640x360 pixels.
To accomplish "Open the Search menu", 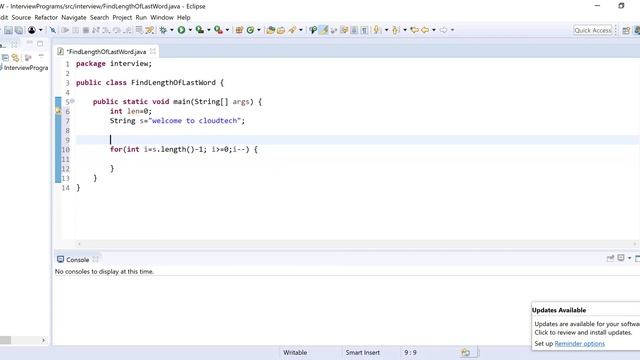I will (x=100, y=18).
